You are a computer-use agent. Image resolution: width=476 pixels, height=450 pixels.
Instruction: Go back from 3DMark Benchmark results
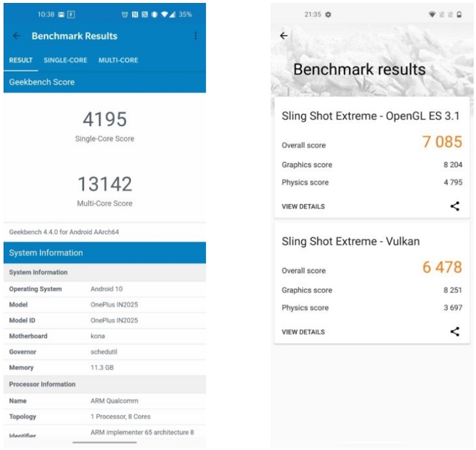point(284,36)
